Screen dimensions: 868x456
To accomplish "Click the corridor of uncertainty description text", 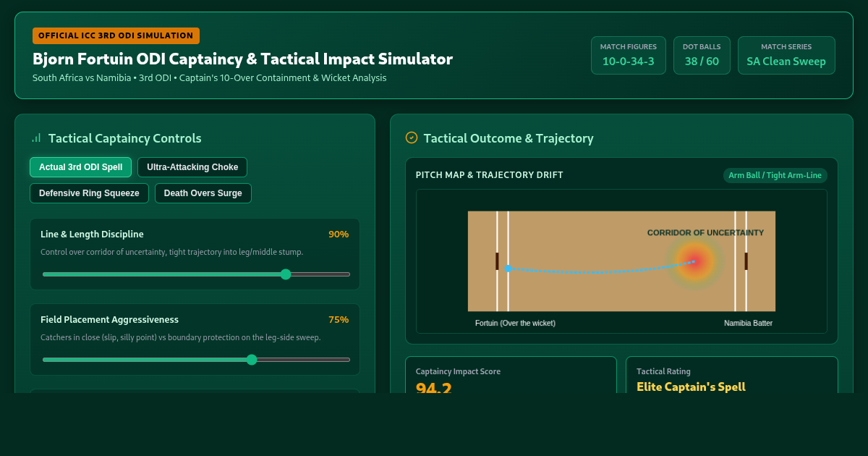I will pyautogui.click(x=171, y=252).
